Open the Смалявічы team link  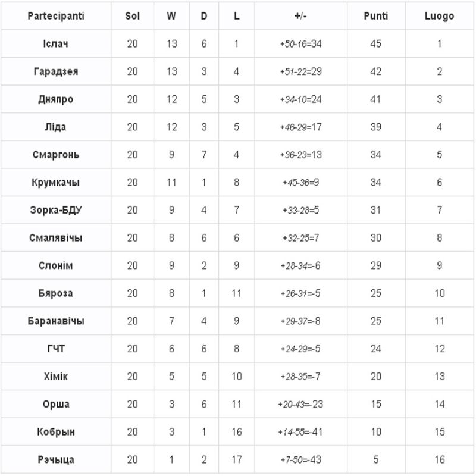pos(56,238)
